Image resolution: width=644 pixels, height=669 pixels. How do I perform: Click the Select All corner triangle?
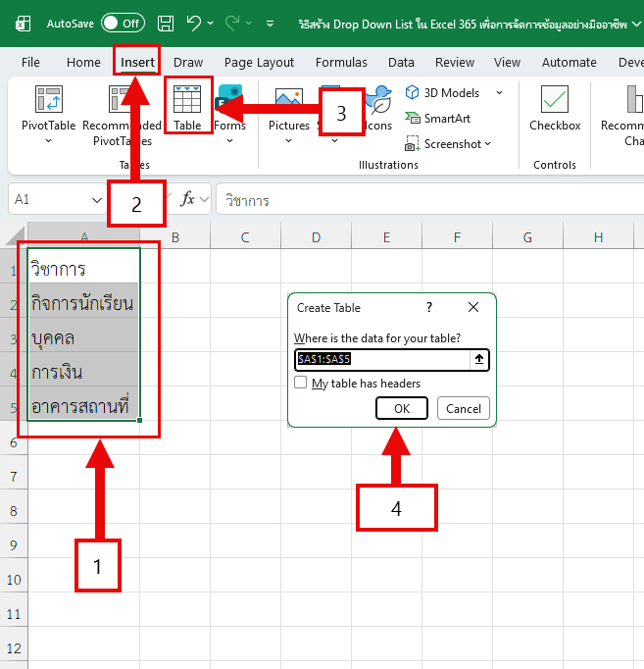pyautogui.click(x=17, y=236)
